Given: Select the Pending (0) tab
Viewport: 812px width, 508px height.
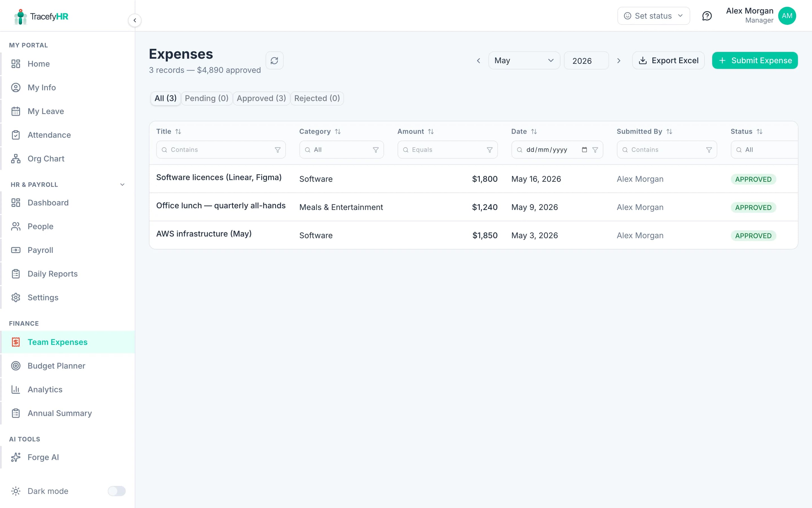Looking at the screenshot, I should click(x=206, y=98).
